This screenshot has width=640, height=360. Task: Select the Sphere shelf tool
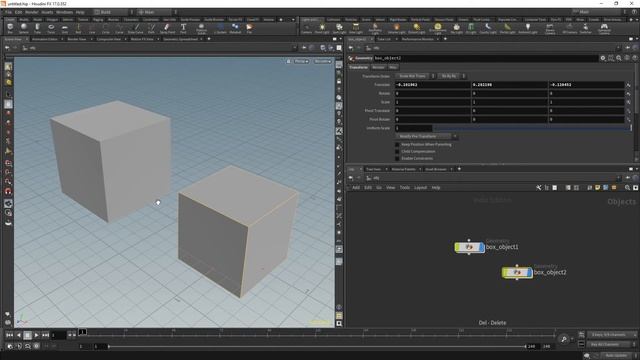coord(24,28)
